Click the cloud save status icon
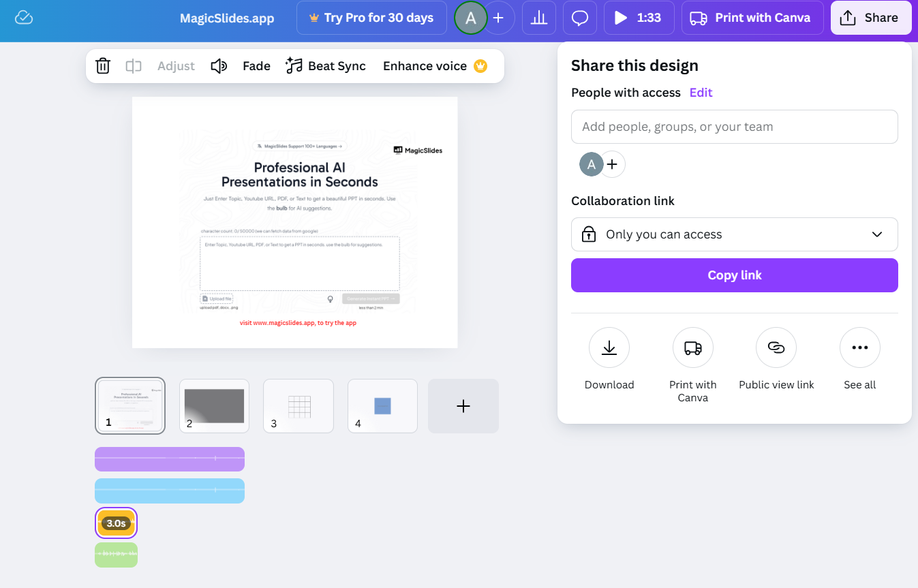Viewport: 918px width, 588px height. click(x=24, y=18)
